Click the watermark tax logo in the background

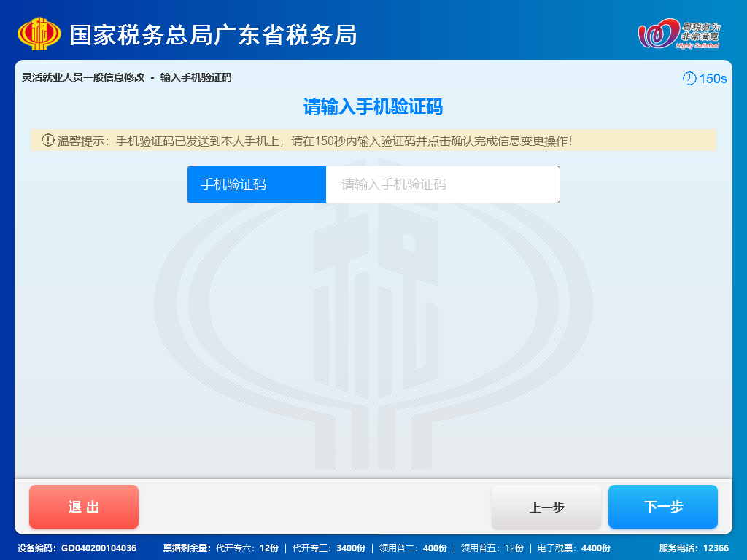coord(373,314)
